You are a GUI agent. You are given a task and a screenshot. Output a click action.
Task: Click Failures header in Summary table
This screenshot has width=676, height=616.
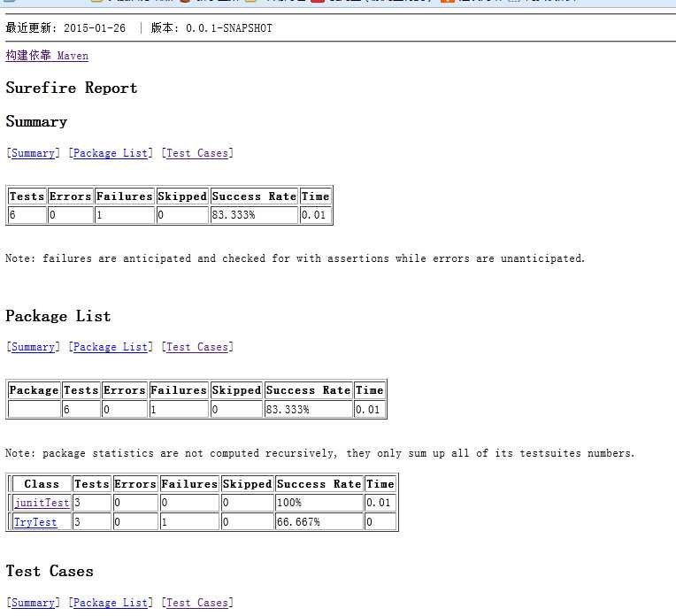[125, 196]
